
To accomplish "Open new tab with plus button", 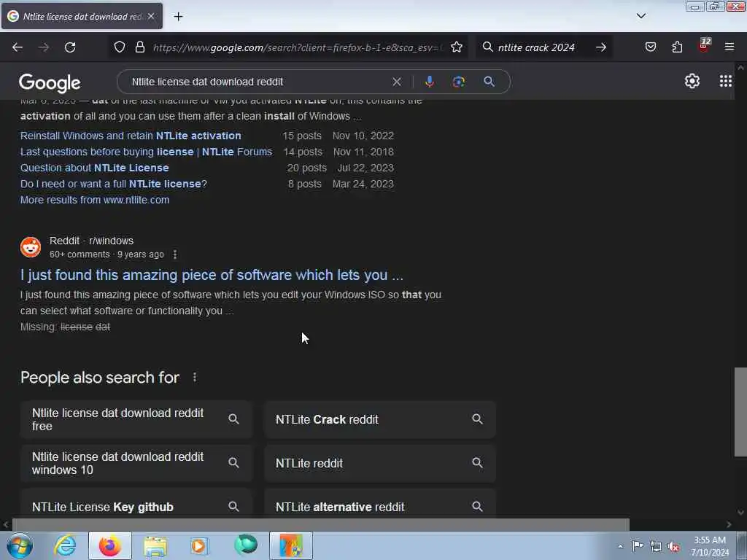I will coord(178,17).
